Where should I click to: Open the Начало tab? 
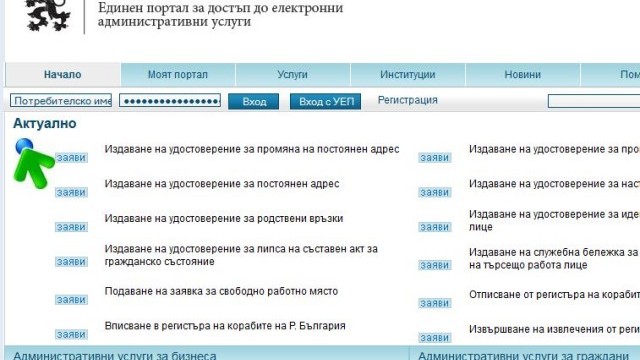(63, 75)
